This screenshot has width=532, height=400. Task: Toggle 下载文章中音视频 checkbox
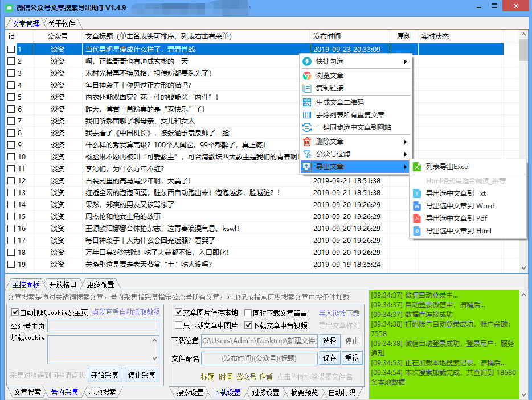248,325
